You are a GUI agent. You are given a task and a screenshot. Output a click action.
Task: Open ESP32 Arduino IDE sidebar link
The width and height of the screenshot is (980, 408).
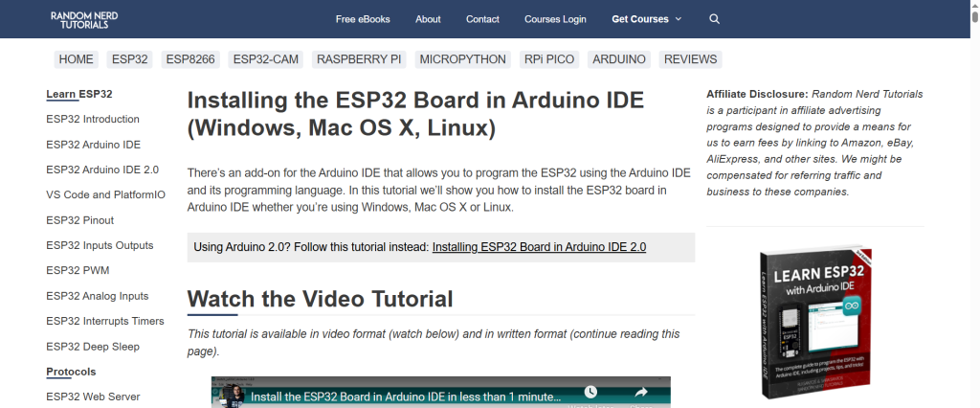(93, 145)
